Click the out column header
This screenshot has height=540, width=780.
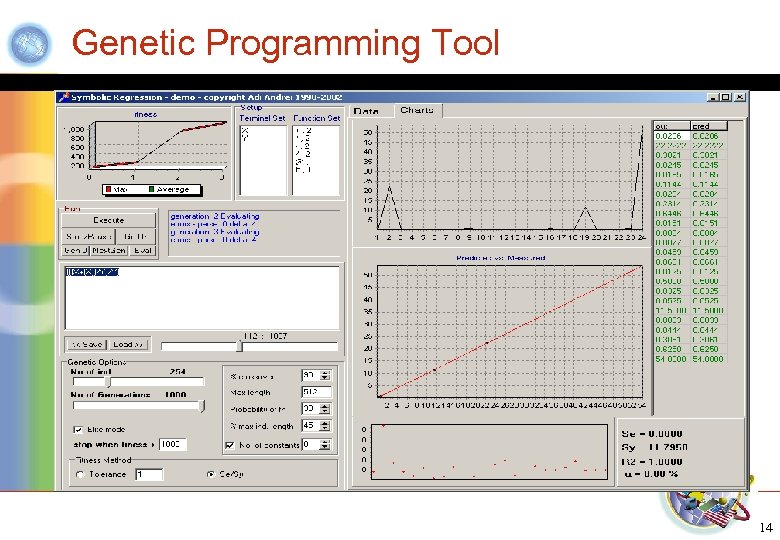pos(672,126)
